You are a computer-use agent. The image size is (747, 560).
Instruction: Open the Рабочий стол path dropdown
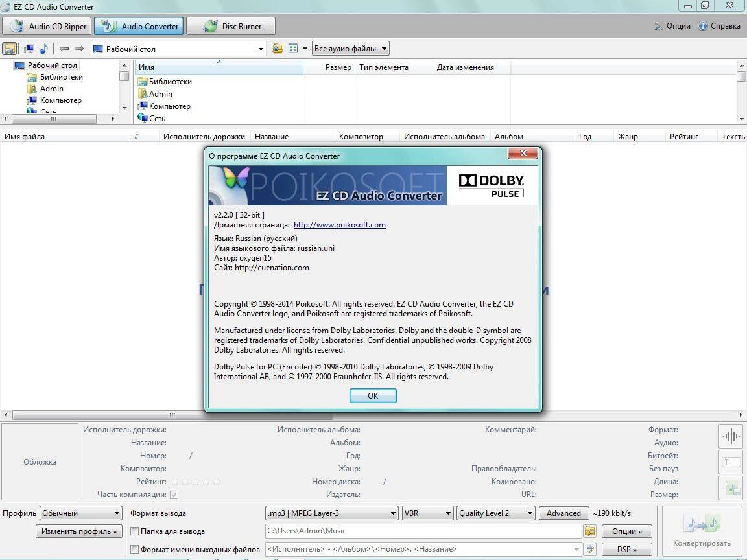click(261, 49)
